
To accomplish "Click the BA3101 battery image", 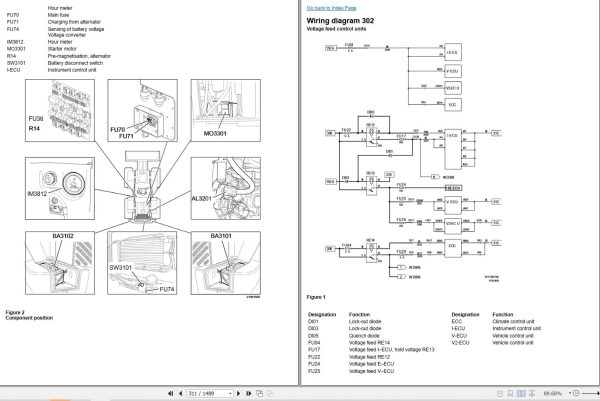I will point(226,263).
